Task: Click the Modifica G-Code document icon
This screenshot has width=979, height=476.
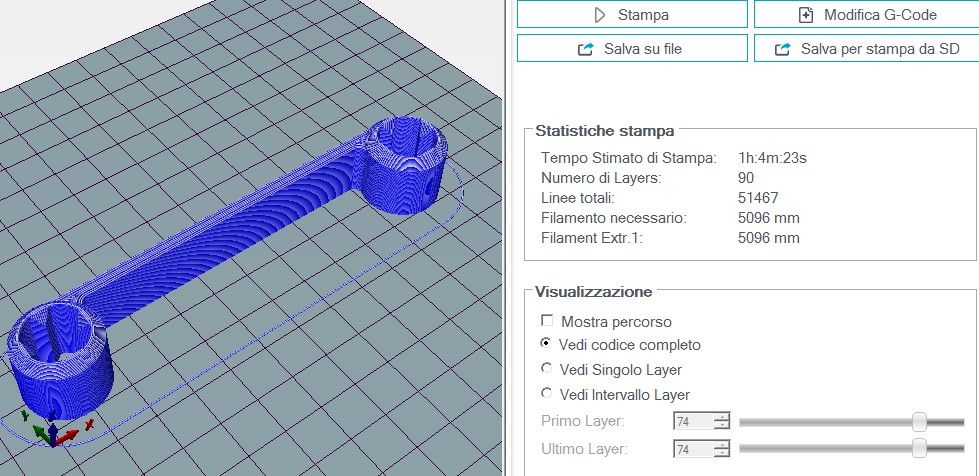Action: pos(806,15)
